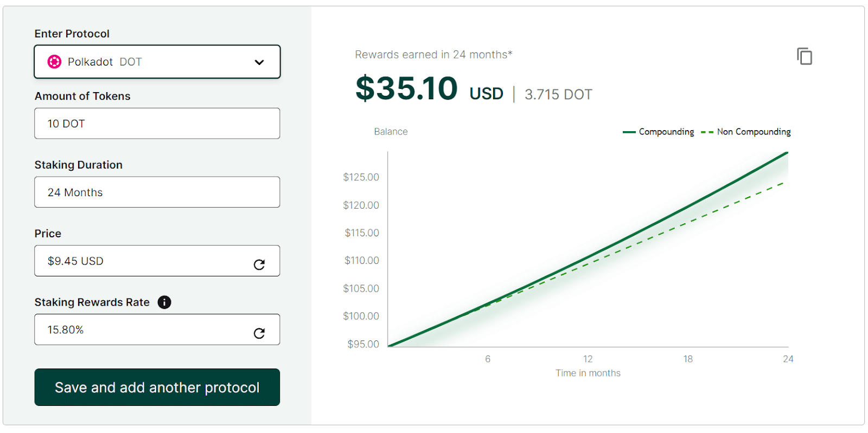Click the $35.10 rewards earned amount
Screen dimensions: 868x433
tap(407, 88)
